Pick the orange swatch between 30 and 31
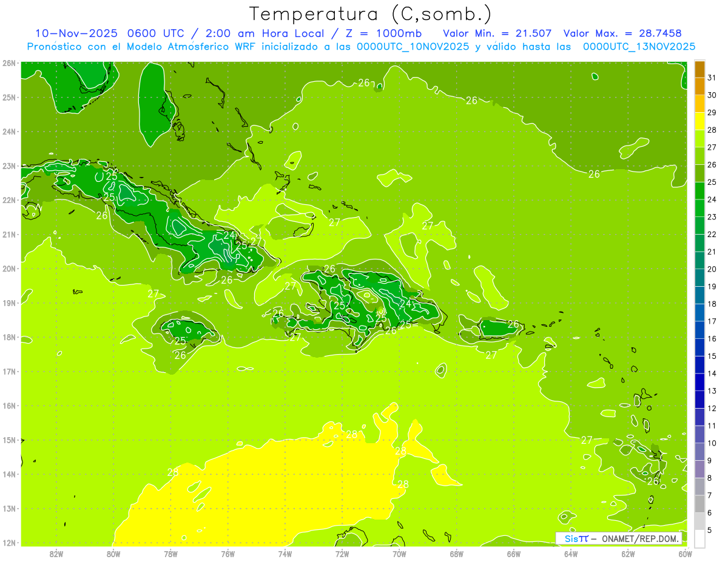The height and width of the screenshot is (562, 728). (699, 87)
